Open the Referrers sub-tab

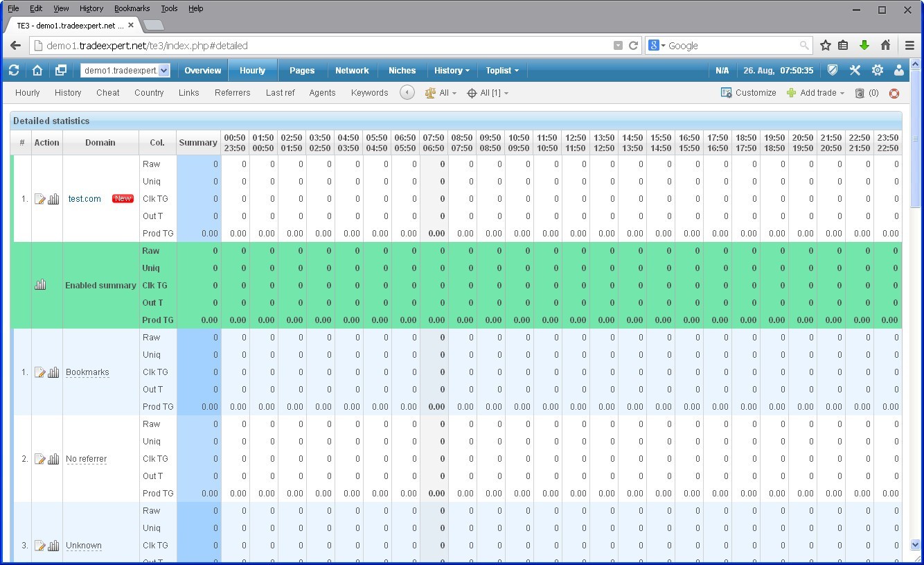click(x=233, y=93)
